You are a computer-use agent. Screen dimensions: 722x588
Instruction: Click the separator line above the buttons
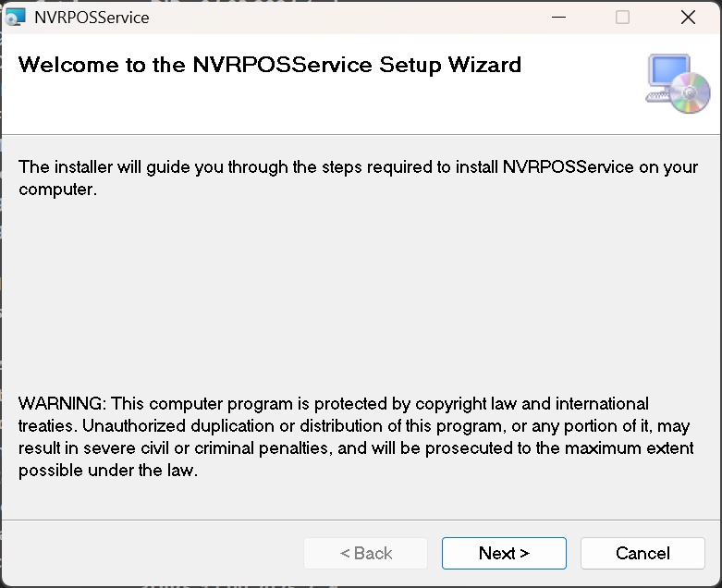361,520
